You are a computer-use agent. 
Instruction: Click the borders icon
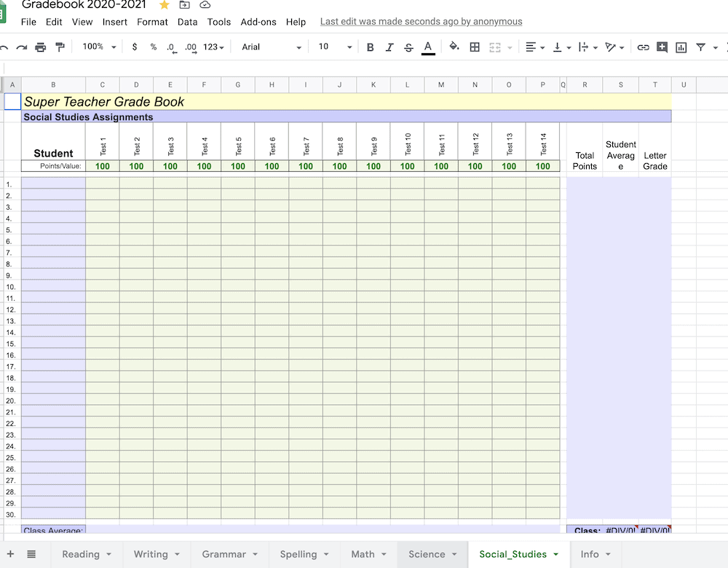pos(475,47)
